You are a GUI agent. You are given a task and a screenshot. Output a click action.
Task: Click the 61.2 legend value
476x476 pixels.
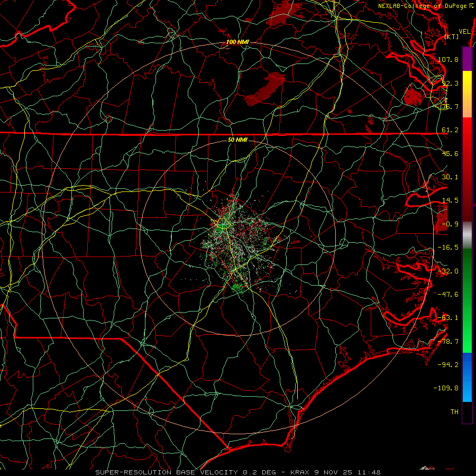(450, 130)
